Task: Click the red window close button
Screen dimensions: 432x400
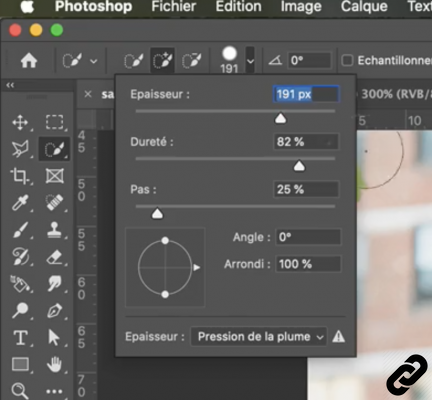Action: (x=15, y=30)
